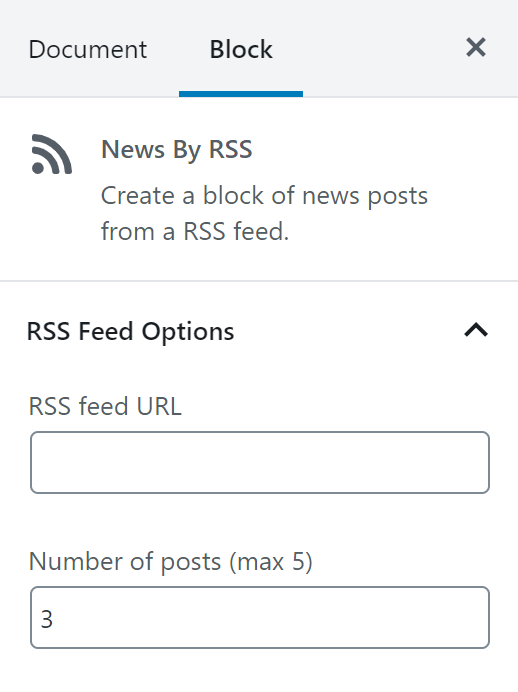
Task: Focus the RSS feed URL input field
Action: coord(260,462)
